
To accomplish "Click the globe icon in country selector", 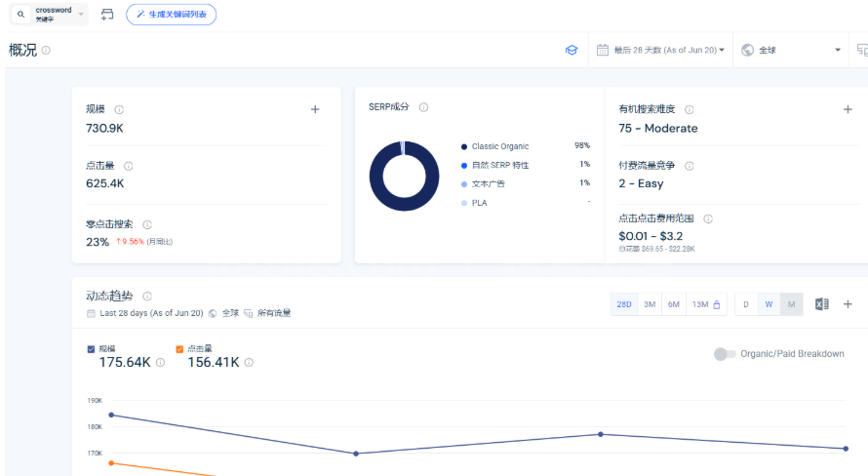I will pos(747,51).
